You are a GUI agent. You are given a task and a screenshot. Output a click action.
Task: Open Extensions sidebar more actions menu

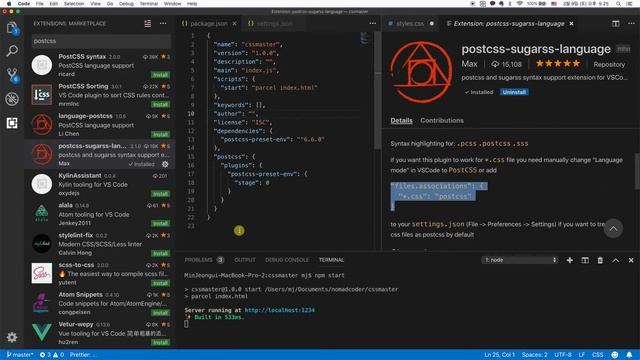163,24
